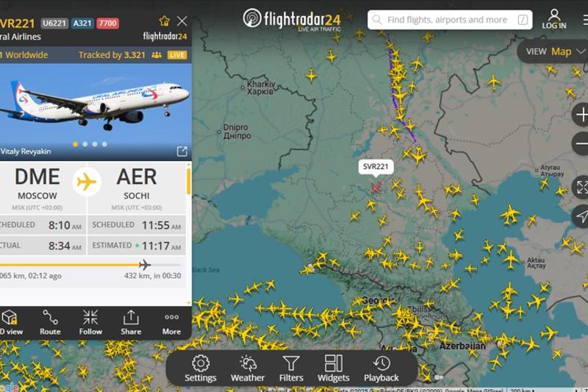Open the 3D view of flight
This screenshot has height=392, width=588.
pos(10,323)
